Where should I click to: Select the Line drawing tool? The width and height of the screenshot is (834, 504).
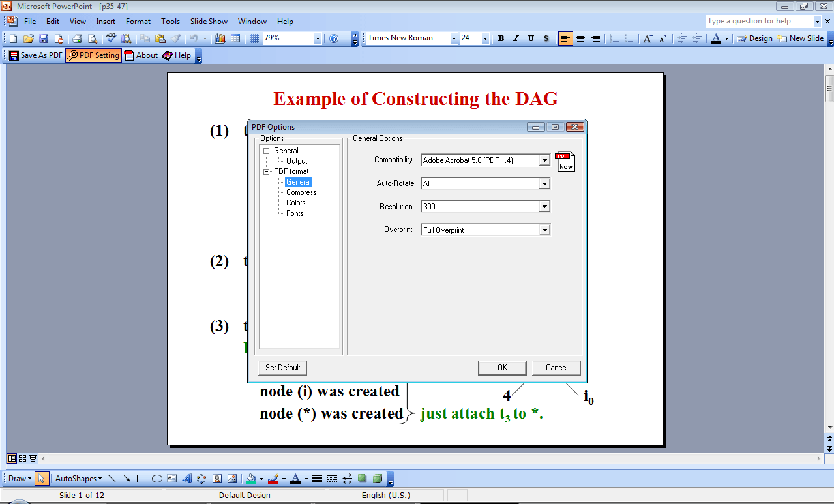tap(112, 479)
